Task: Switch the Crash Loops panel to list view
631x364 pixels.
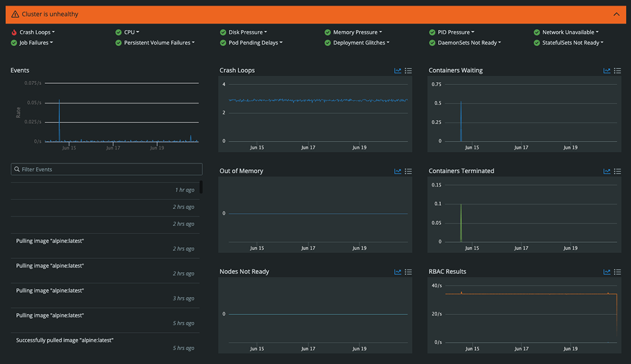Action: (408, 70)
